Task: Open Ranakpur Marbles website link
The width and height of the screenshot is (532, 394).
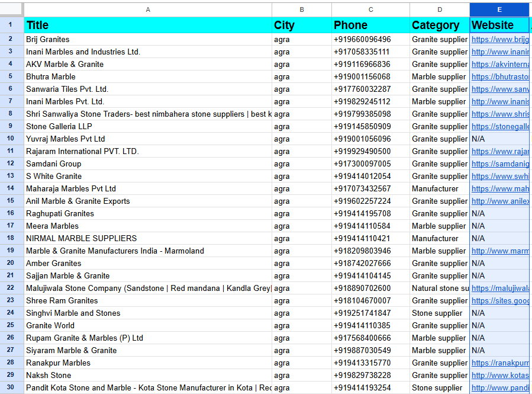Action: (x=500, y=363)
